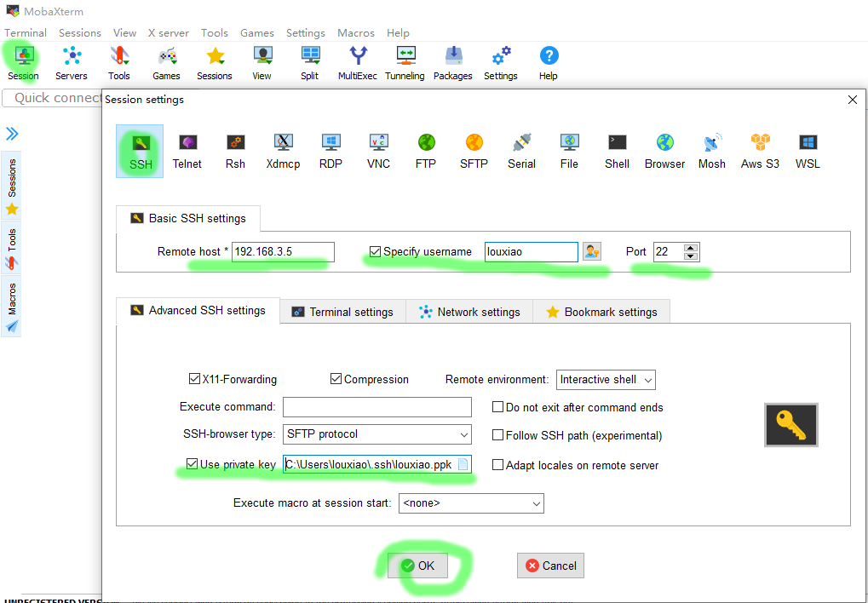Click the Packages toolbar icon

(x=453, y=64)
